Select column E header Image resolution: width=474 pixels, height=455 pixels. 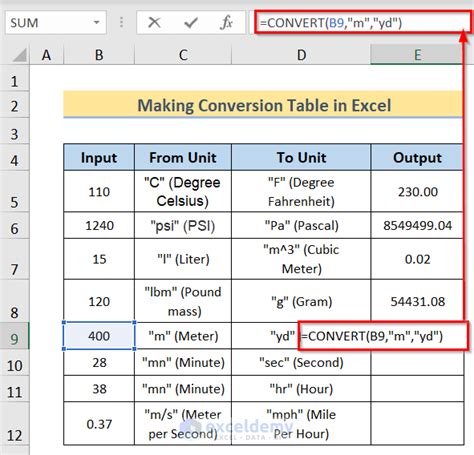tap(417, 55)
